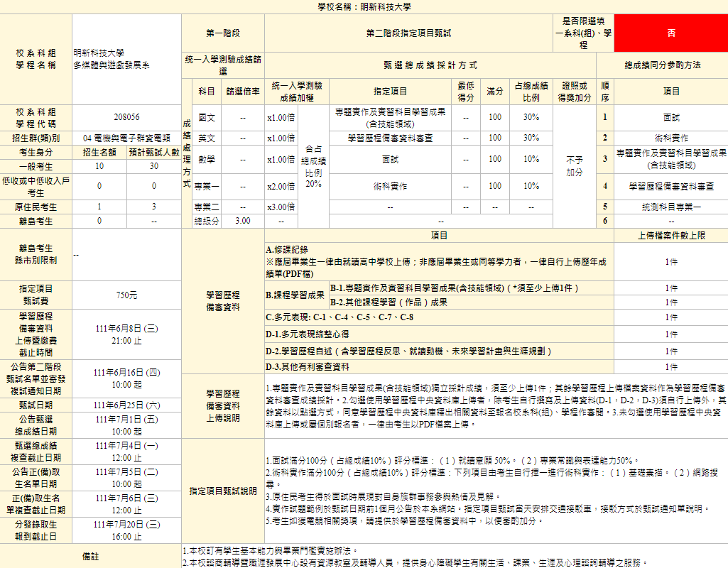This screenshot has width=728, height=568.
Task: Click 面試 in the 指定項目 column
Action: coord(390,160)
